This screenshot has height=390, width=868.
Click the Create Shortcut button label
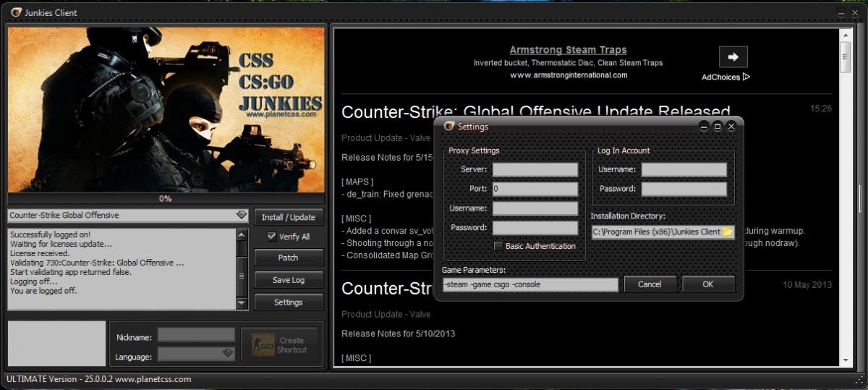tap(292, 345)
